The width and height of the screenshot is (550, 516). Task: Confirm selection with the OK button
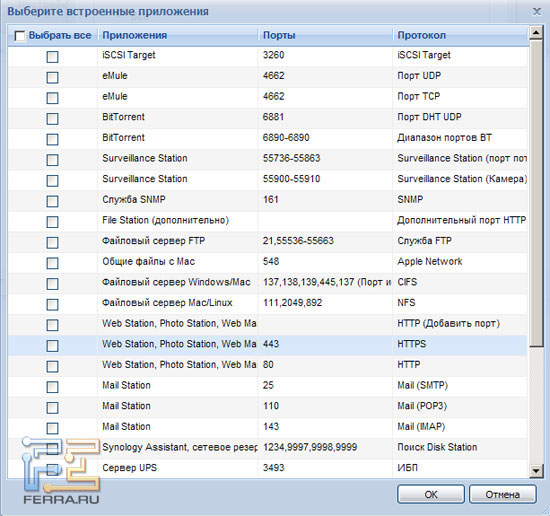point(431,494)
